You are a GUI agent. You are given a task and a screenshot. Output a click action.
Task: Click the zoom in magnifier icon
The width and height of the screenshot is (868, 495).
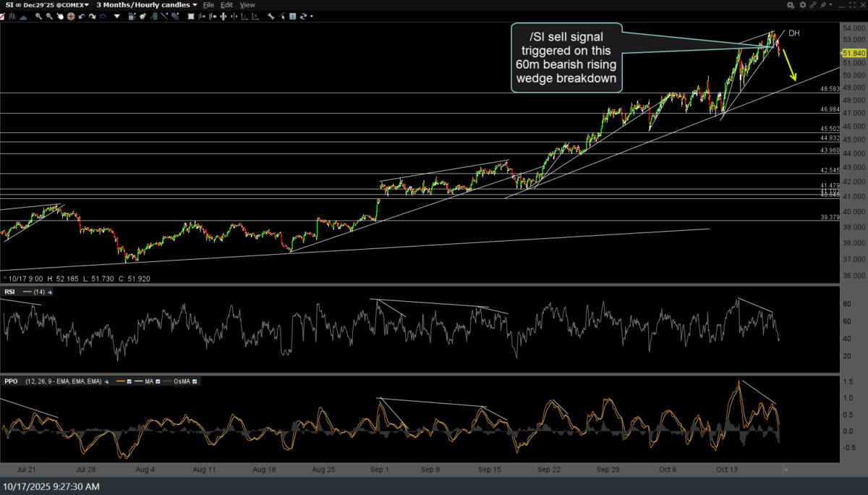tap(38, 16)
